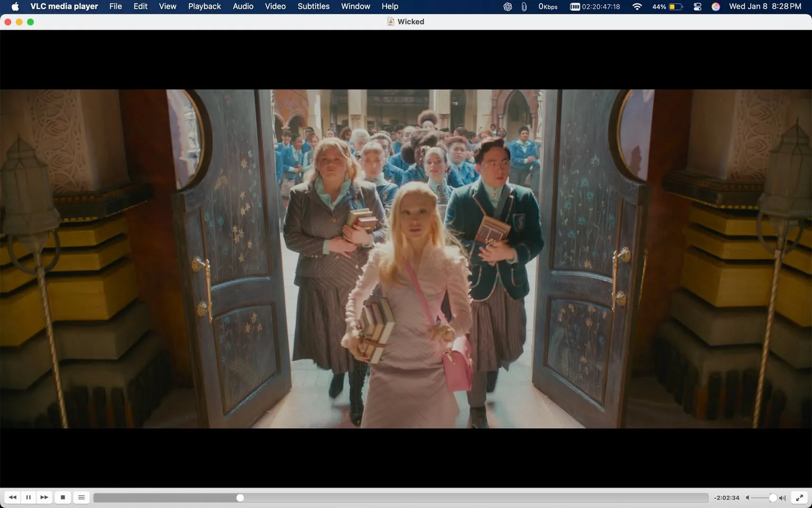Viewport: 812px width, 508px height.
Task: Open the Playback menu
Action: [x=204, y=6]
